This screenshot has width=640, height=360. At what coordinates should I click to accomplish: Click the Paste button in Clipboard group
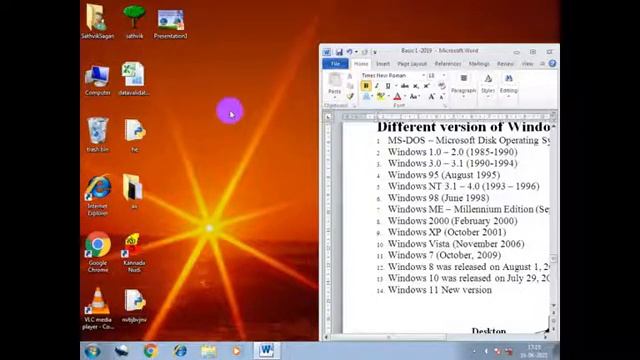click(335, 85)
